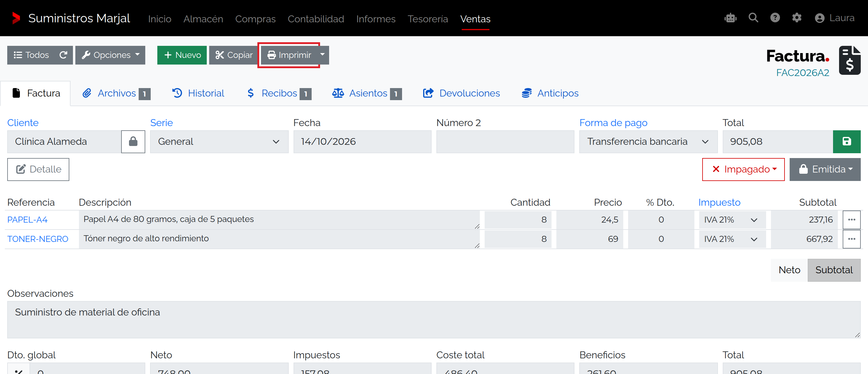Open the Archivos tab
The height and width of the screenshot is (374, 868).
[116, 93]
